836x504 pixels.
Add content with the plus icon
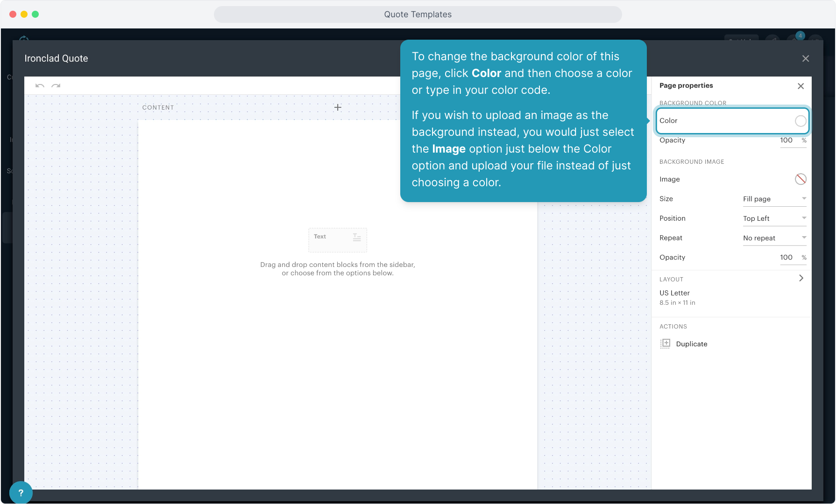(x=338, y=107)
